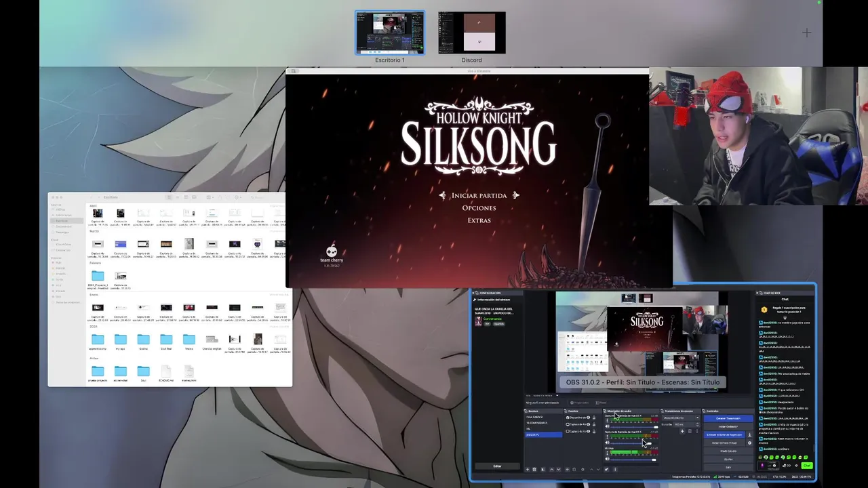Remove transition with trash icon
The height and width of the screenshot is (488, 868).
690,432
